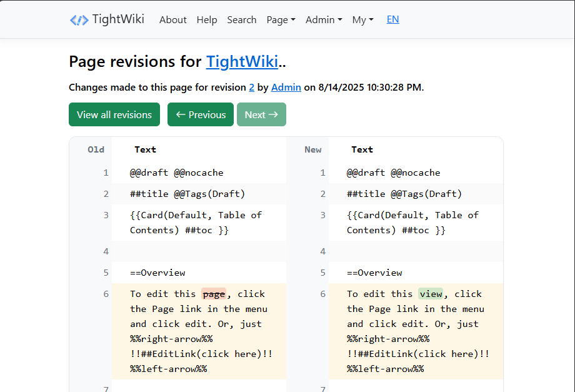Expand the Page dropdown menu
This screenshot has height=392, width=575.
[281, 20]
